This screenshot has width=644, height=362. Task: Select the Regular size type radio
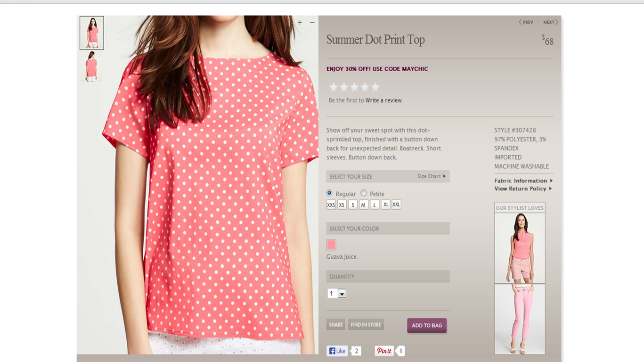click(x=329, y=193)
